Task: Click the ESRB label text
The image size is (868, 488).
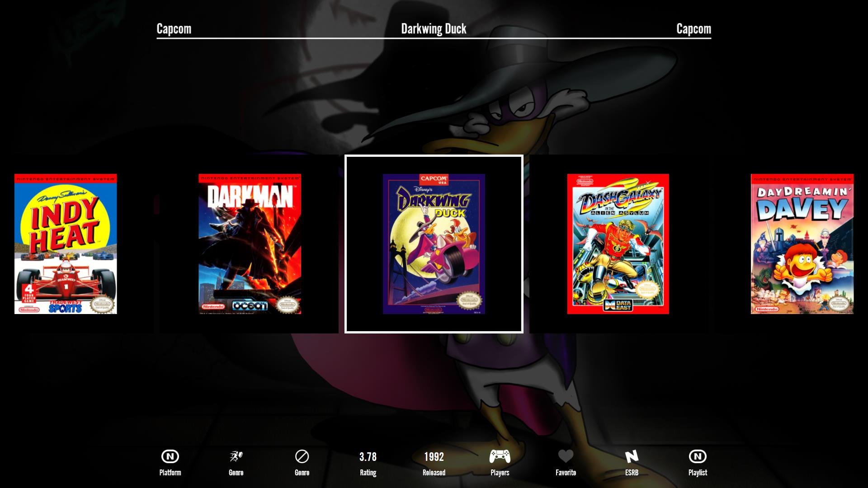Action: point(632,473)
